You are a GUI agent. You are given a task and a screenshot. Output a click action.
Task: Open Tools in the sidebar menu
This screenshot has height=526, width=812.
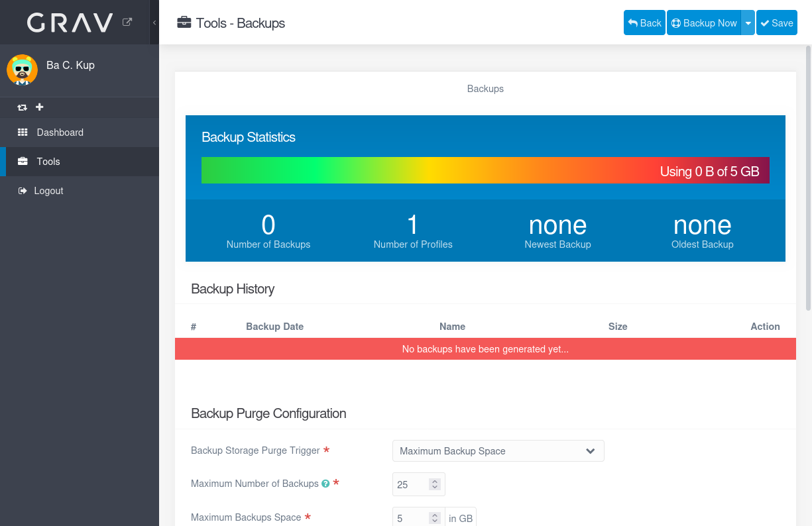pos(48,162)
